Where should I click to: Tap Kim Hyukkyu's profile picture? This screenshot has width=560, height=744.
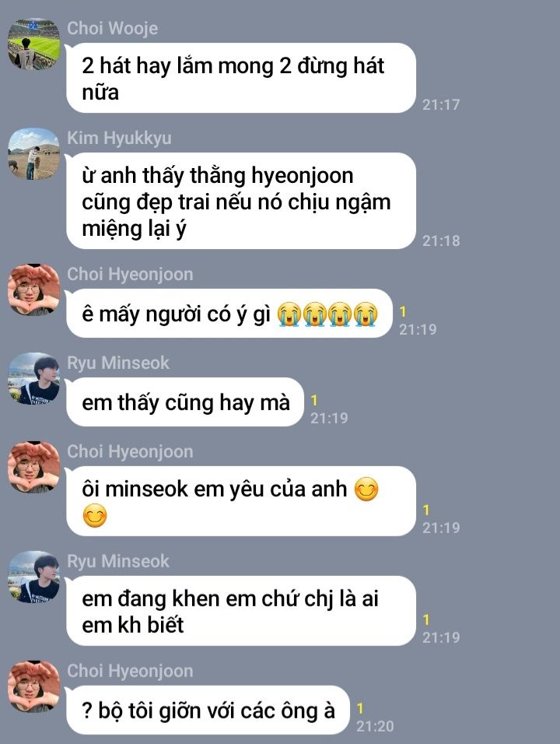(33, 154)
